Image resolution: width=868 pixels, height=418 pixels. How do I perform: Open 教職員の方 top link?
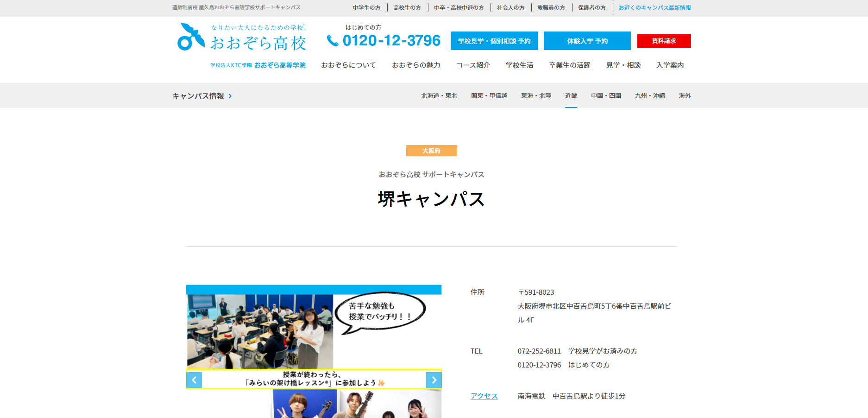tap(551, 8)
